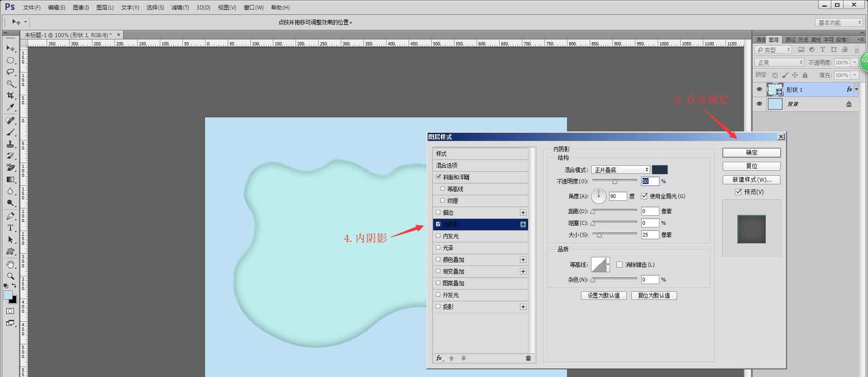This screenshot has height=377, width=868.
Task: Click the filter for pixel layers icon
Action: [x=801, y=50]
